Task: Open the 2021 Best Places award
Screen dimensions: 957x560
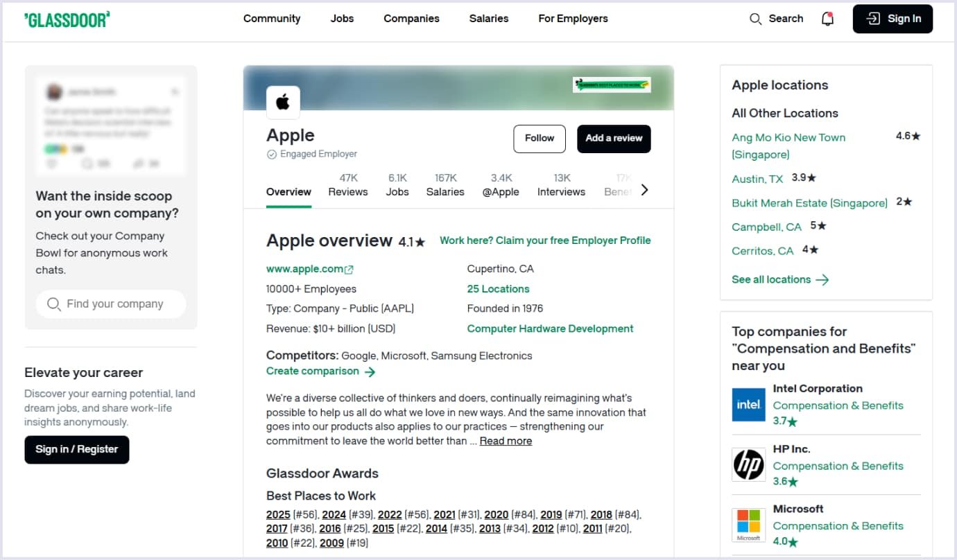Action: (x=445, y=515)
